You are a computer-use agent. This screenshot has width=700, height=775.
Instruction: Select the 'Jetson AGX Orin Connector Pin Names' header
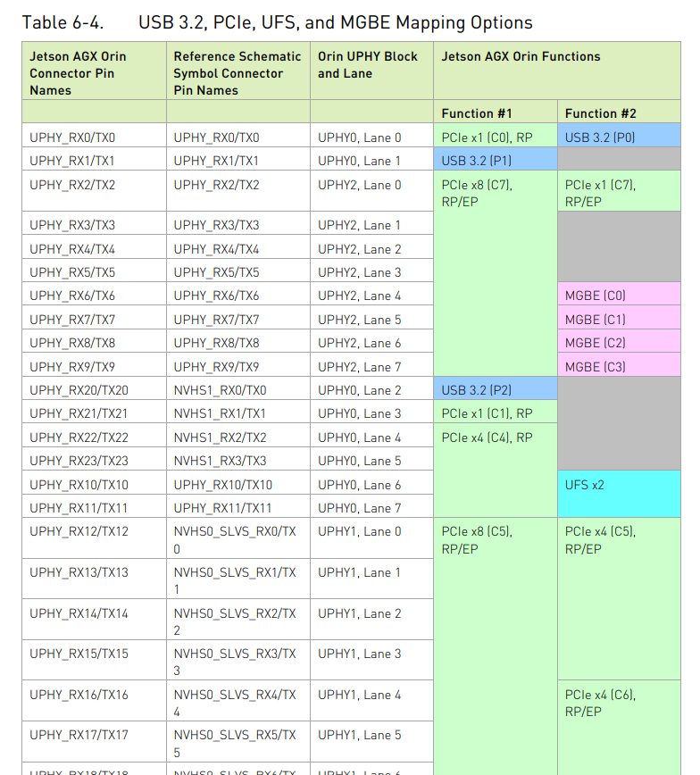94,71
